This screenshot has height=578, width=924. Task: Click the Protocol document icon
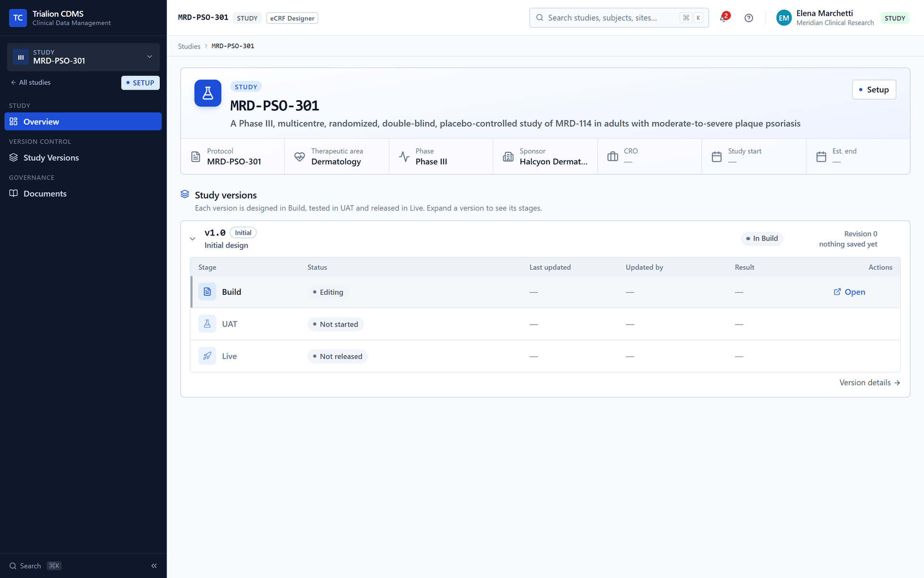(195, 157)
